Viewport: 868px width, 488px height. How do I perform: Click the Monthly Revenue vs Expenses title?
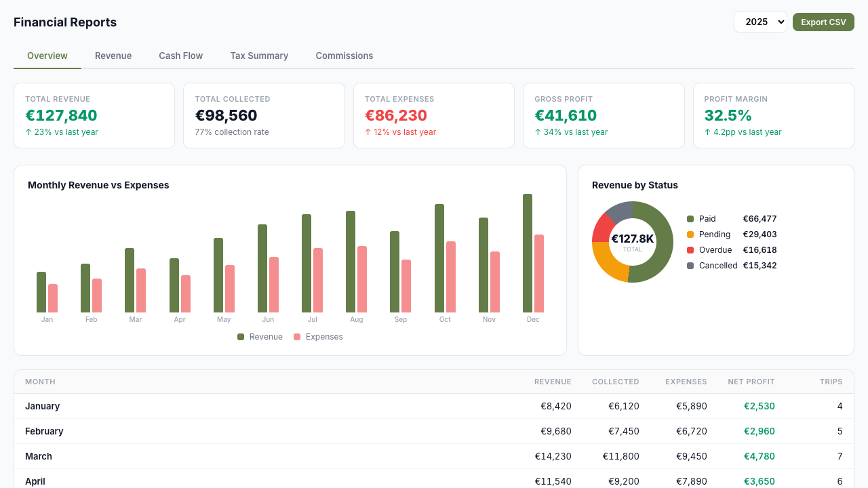pyautogui.click(x=98, y=185)
